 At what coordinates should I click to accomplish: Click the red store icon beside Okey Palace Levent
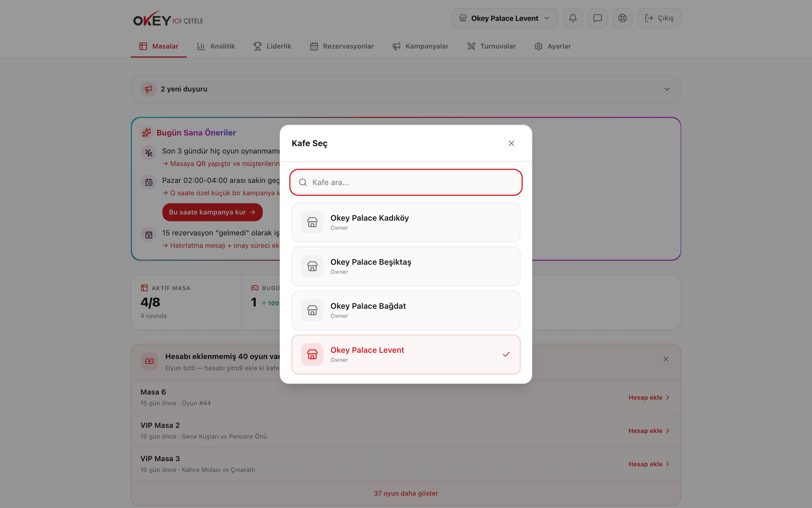pyautogui.click(x=312, y=354)
